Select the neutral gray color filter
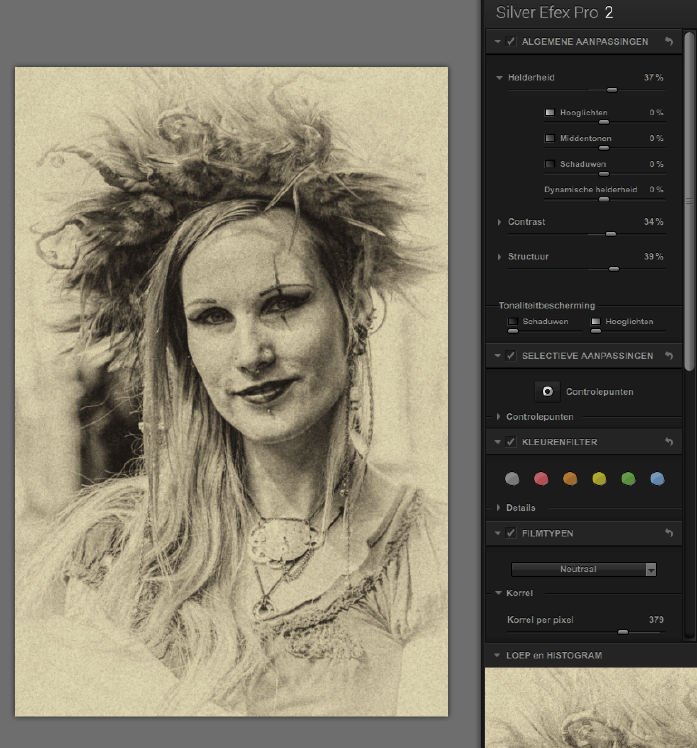697x748 pixels. pyautogui.click(x=512, y=478)
